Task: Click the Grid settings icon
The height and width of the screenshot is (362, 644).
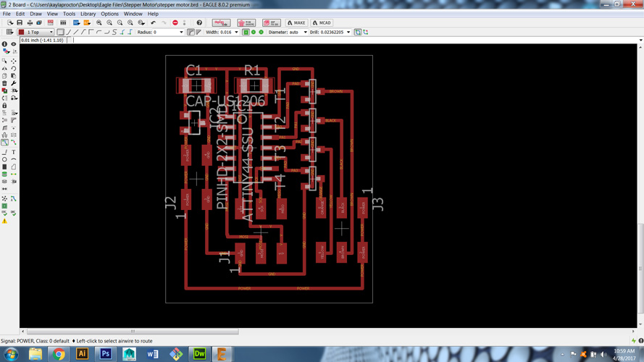Action: (x=10, y=32)
